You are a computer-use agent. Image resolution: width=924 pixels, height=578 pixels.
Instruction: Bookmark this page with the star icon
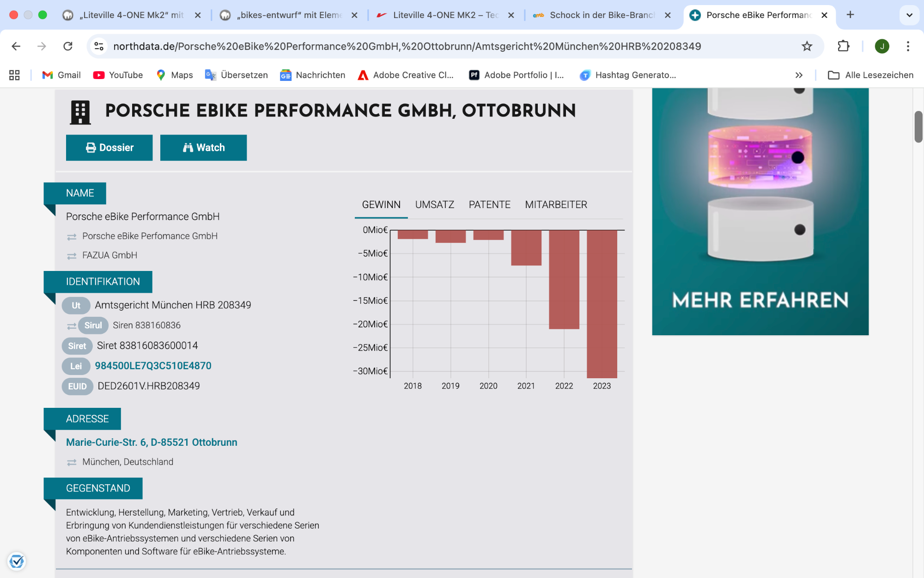807,46
